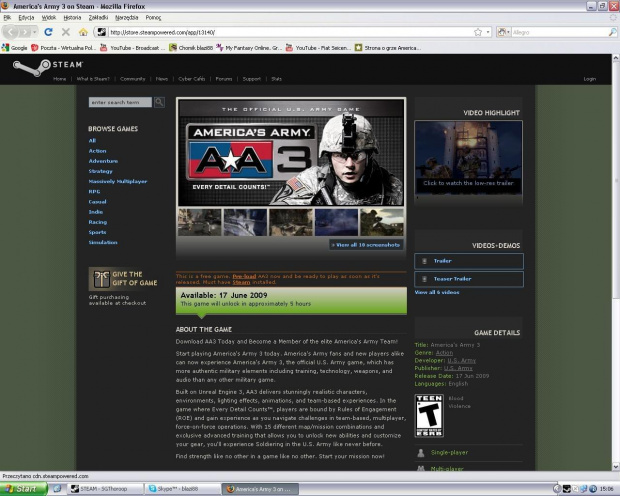Click the Firefox back arrow button
Viewport: 620px width, 496px height.
(x=10, y=32)
